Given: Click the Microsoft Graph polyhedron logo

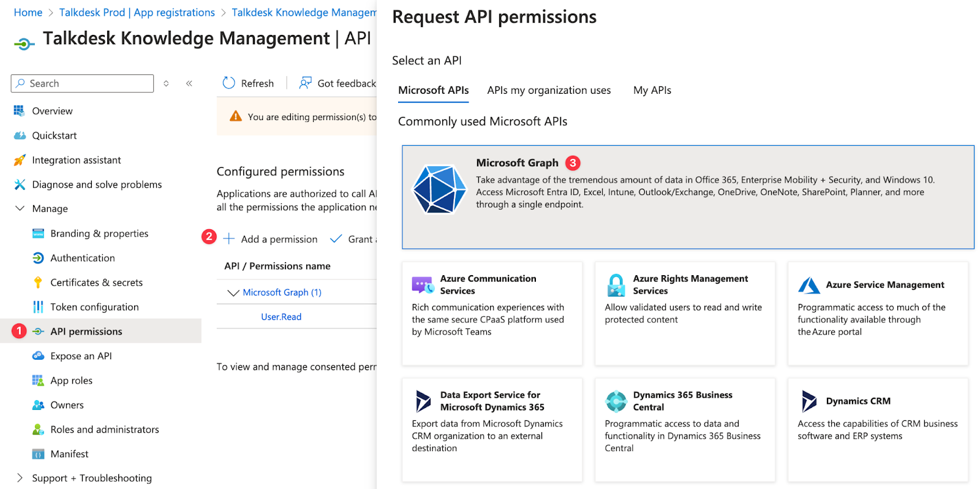Looking at the screenshot, I should [439, 189].
